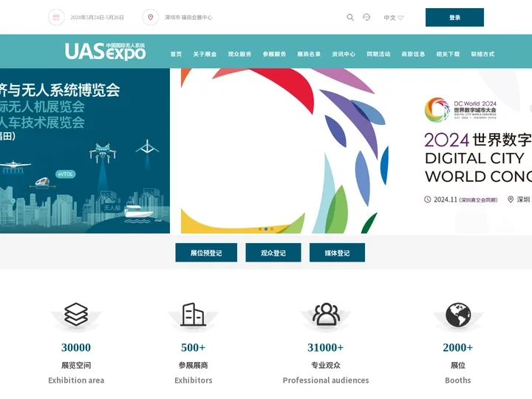Image resolution: width=532 pixels, height=399 pixels.
Task: Click the 媒体登记 button
Action: (337, 253)
